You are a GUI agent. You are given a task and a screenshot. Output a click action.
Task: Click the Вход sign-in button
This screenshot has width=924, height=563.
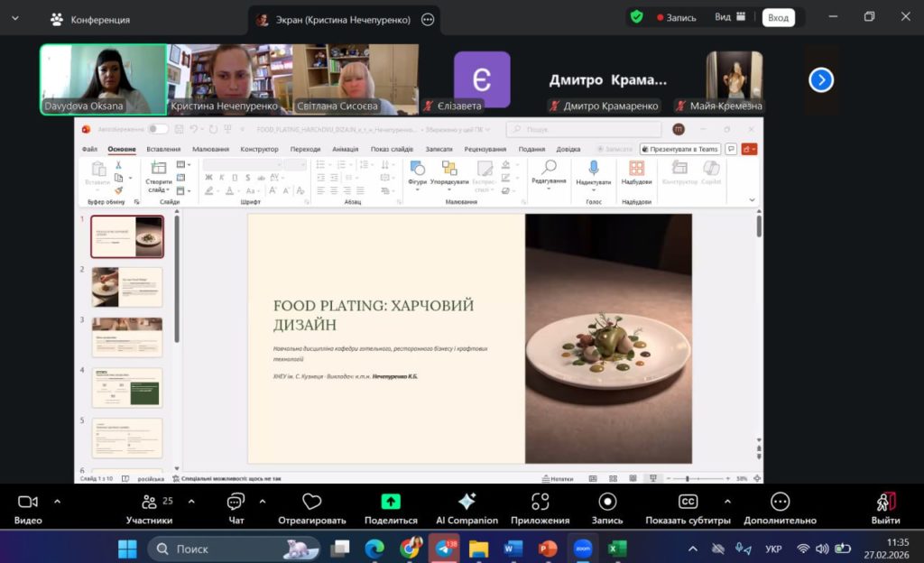(x=778, y=17)
